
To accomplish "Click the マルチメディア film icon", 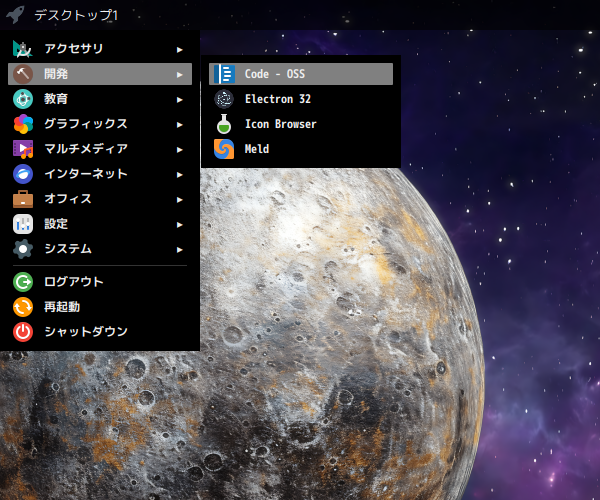I will click(23, 149).
